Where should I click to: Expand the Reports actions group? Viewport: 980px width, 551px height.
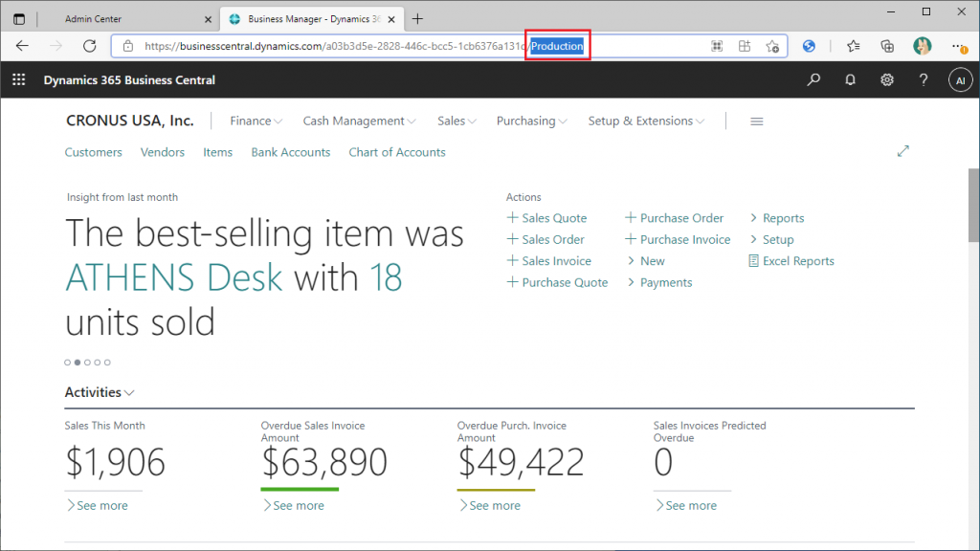click(x=777, y=218)
